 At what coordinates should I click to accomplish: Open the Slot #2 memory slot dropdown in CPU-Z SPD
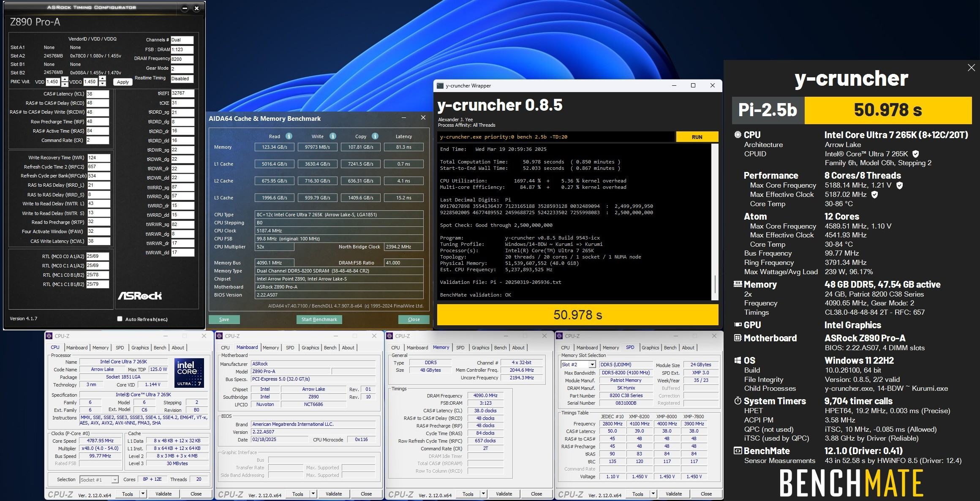592,365
